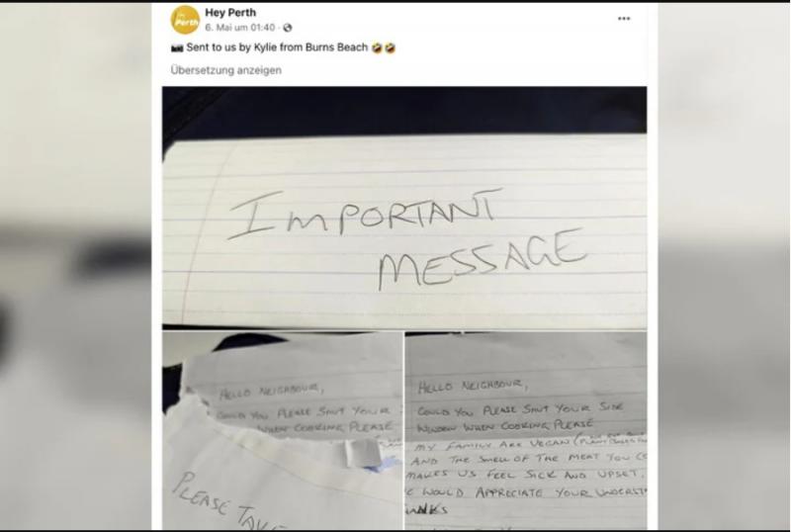
Task: Open the '6. Mai um 01:40' timestamp
Action: [240, 28]
